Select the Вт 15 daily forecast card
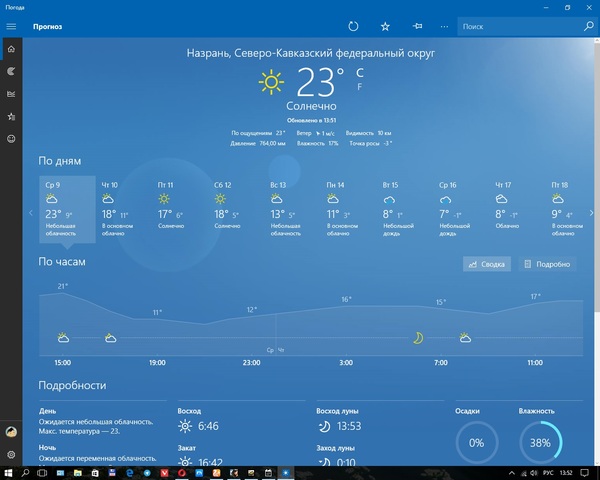 [x=404, y=209]
